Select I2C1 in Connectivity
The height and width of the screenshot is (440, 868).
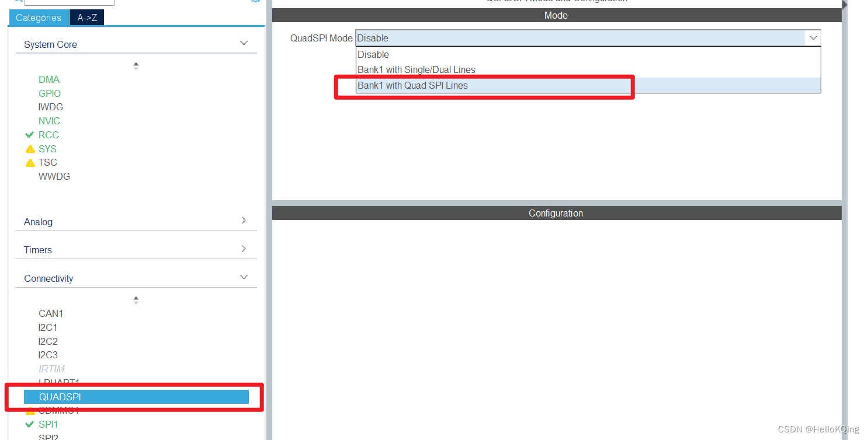[x=48, y=327]
